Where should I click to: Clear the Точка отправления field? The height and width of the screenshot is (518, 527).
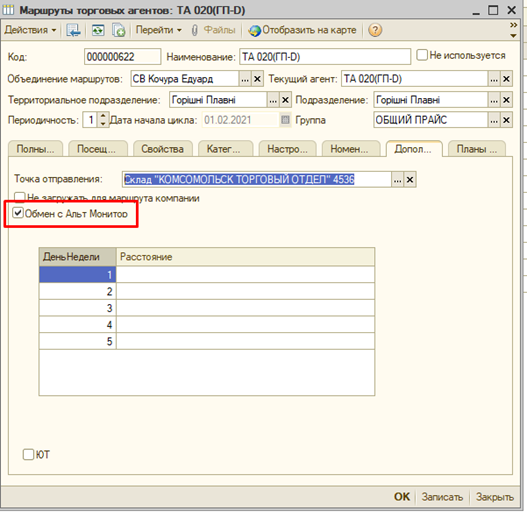click(410, 180)
